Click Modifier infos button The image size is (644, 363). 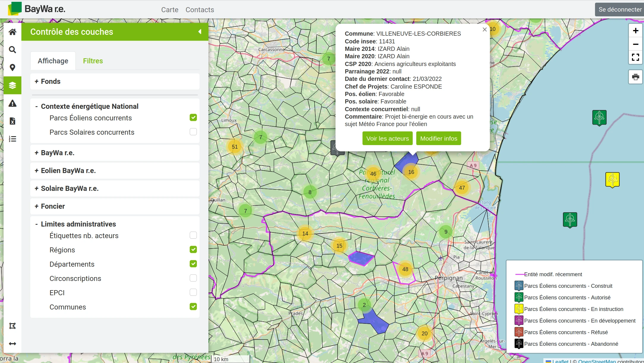tap(438, 139)
